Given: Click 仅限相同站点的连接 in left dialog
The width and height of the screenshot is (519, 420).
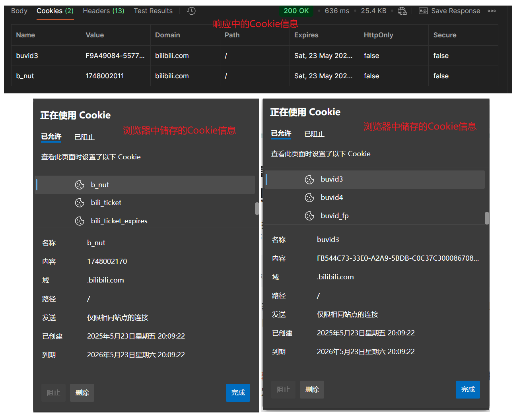Looking at the screenshot, I should (118, 317).
